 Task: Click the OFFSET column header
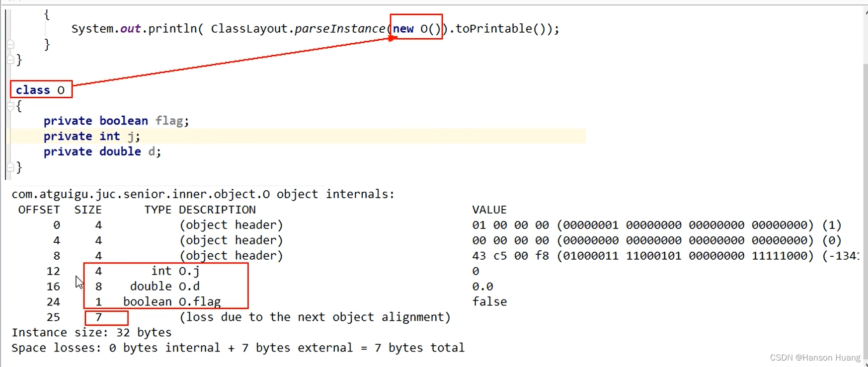[39, 210]
